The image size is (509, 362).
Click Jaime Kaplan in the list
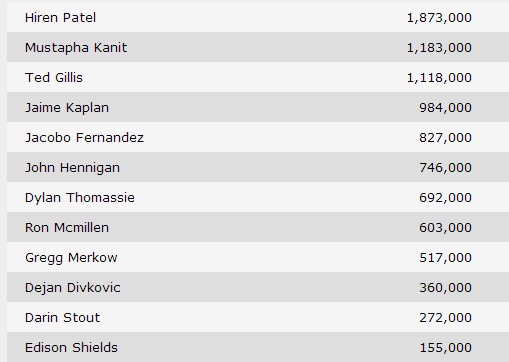coord(67,108)
